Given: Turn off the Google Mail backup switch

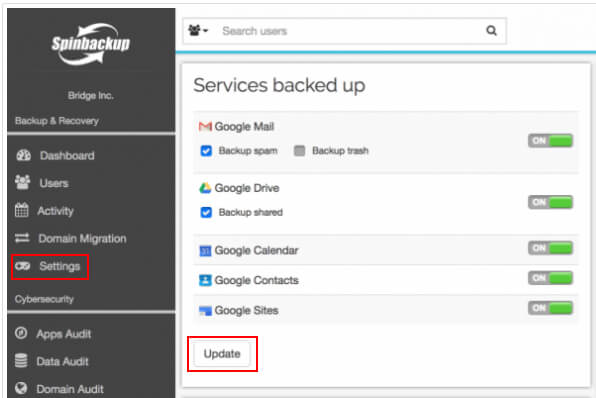Looking at the screenshot, I should tap(550, 141).
